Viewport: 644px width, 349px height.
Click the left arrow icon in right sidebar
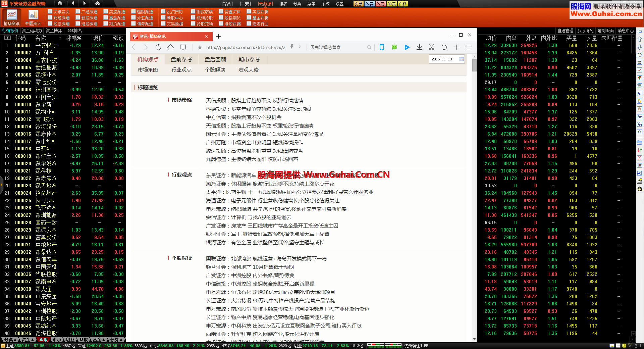(x=640, y=32)
